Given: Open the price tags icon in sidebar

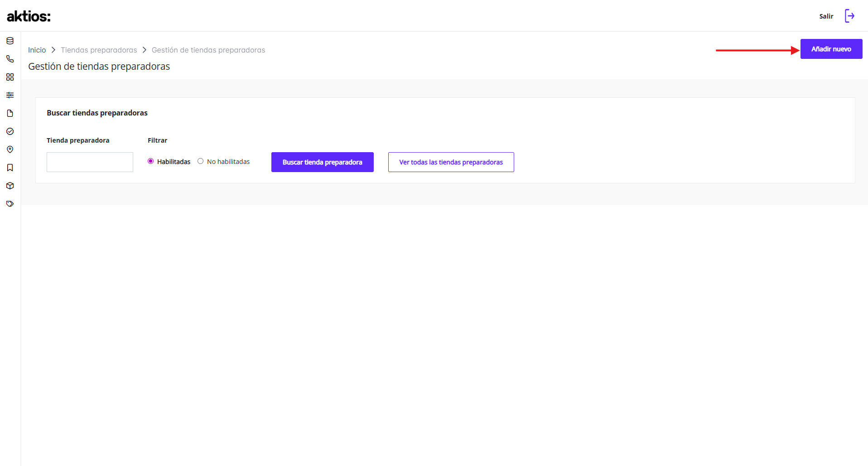Looking at the screenshot, I should pyautogui.click(x=10, y=204).
